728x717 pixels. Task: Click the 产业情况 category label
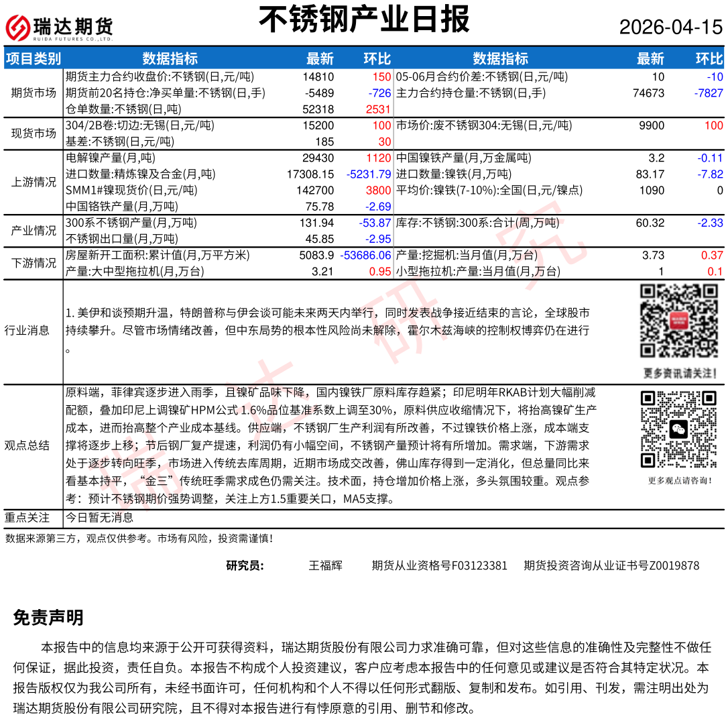click(x=34, y=231)
